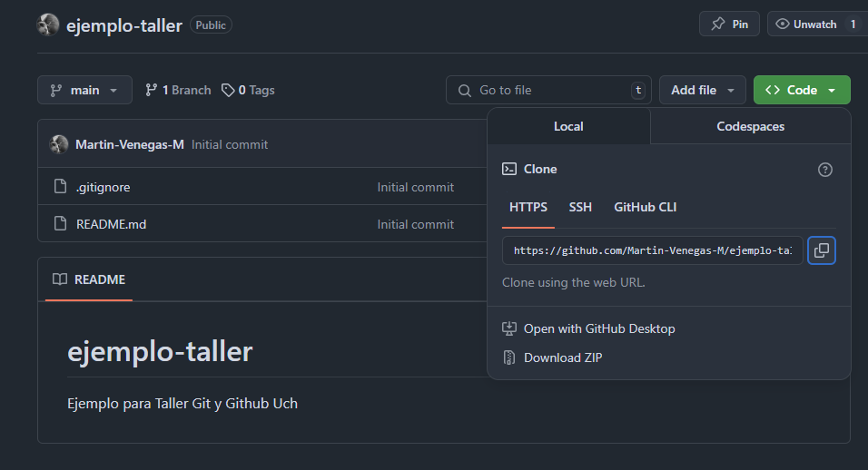The image size is (868, 470).
Task: Pin the repository with the Pin button
Action: point(729,24)
